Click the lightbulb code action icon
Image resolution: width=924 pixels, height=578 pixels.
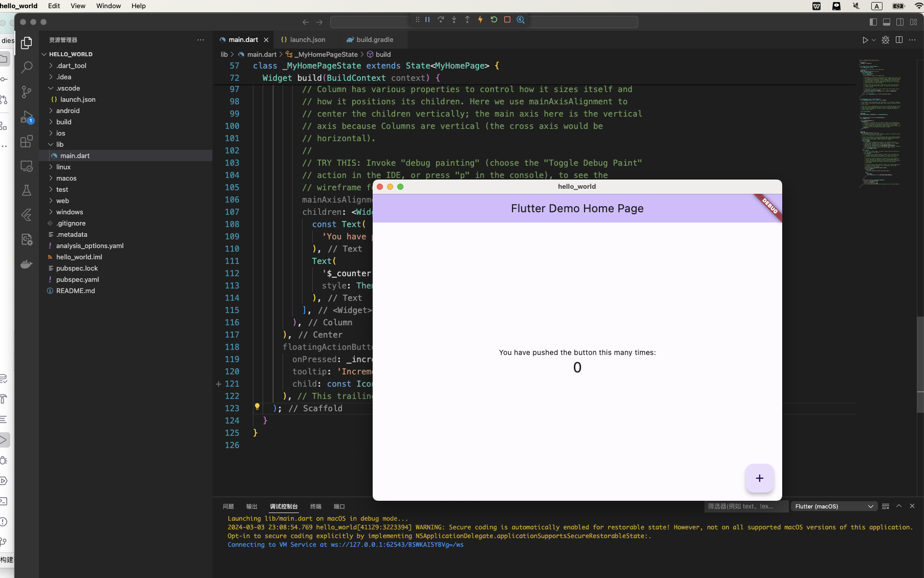point(257,407)
